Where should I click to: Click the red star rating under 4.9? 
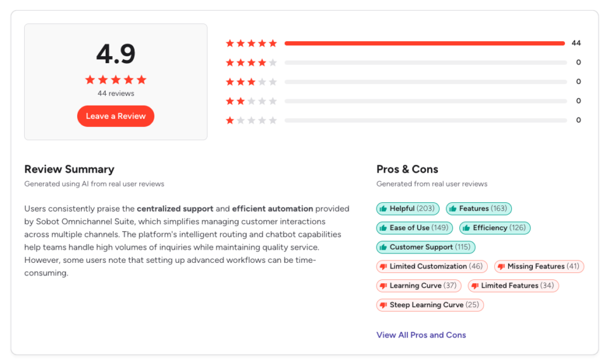click(116, 80)
